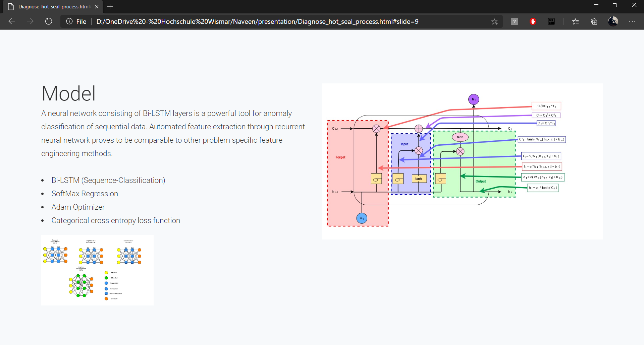Click the purple h-t node in LSTM diagram
The width and height of the screenshot is (644, 345).
[474, 99]
